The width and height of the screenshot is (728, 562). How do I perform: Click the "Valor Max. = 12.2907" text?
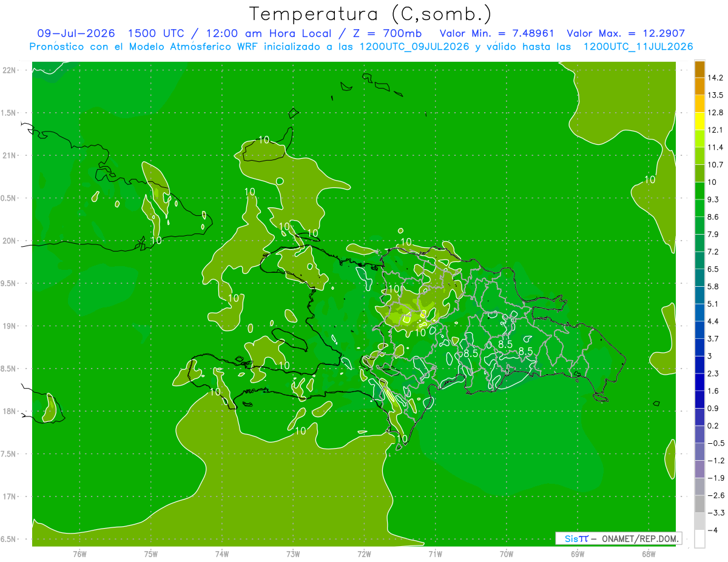coord(625,33)
